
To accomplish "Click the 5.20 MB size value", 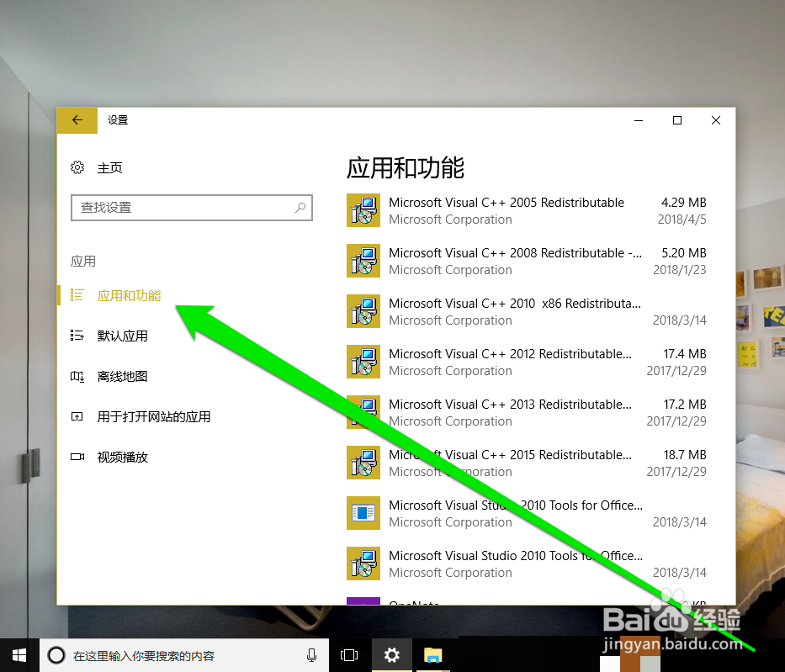I will [683, 252].
